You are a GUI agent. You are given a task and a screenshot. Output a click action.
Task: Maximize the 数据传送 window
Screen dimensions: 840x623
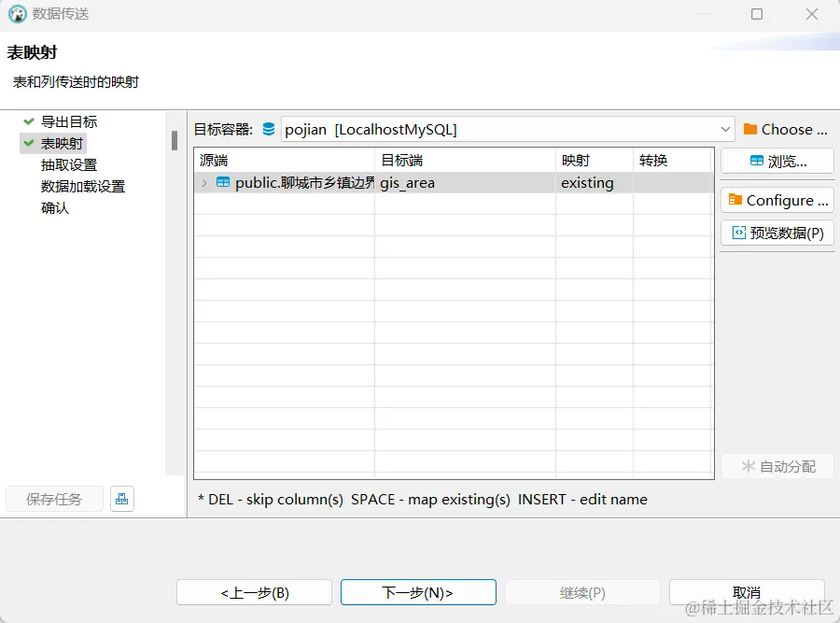coord(756,14)
